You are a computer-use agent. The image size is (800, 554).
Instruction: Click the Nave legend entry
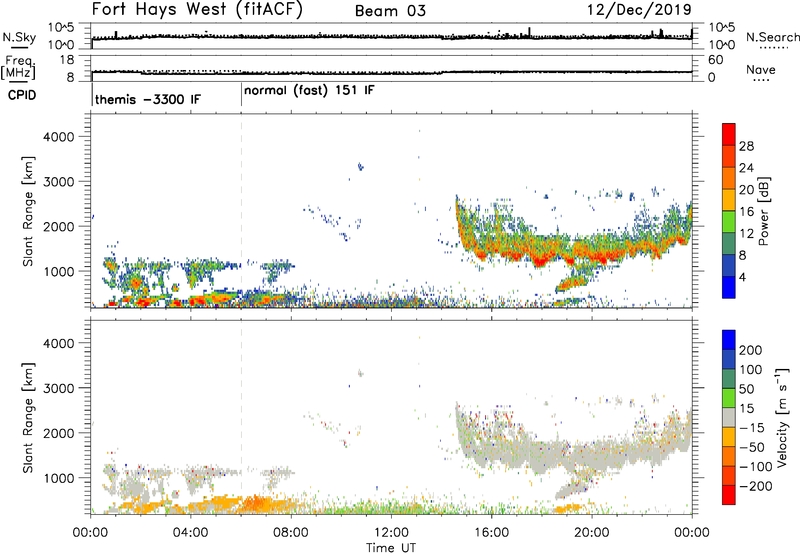(x=761, y=72)
